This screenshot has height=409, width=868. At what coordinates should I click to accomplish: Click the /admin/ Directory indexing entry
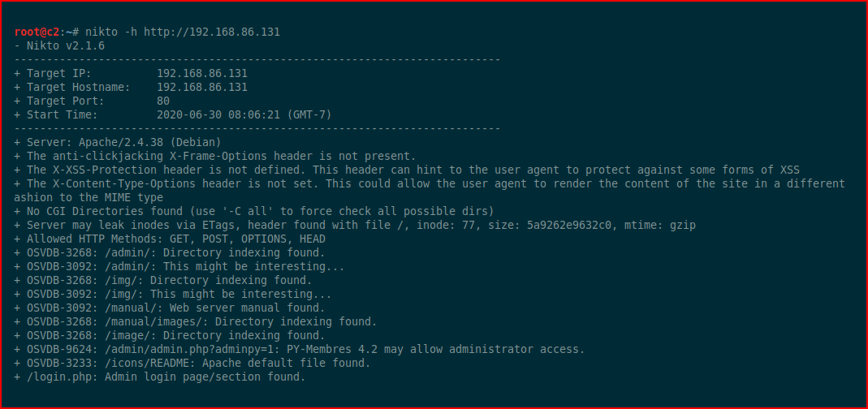coord(170,253)
